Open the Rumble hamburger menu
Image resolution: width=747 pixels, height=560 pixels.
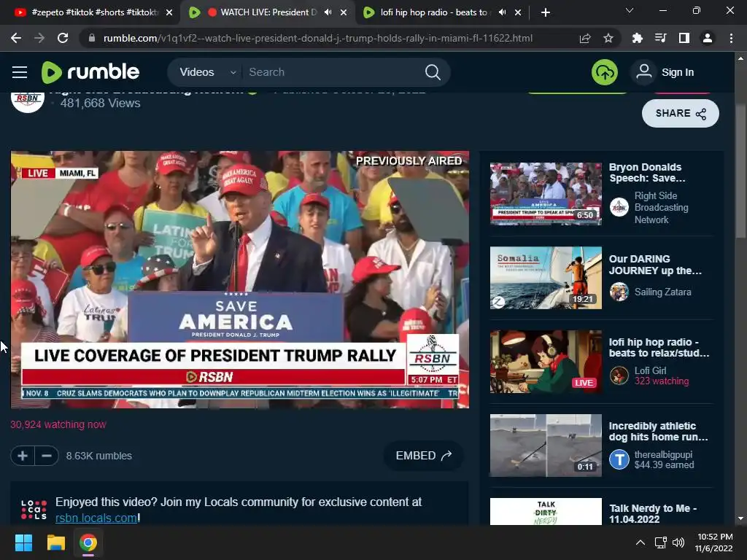20,72
